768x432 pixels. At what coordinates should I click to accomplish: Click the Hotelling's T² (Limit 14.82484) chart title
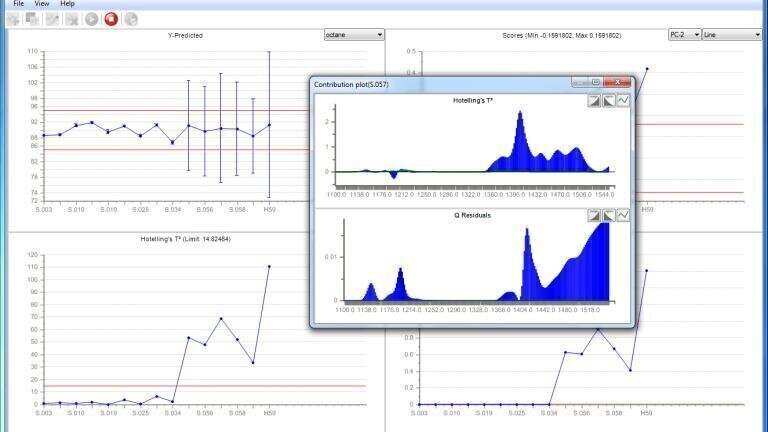[x=185, y=239]
